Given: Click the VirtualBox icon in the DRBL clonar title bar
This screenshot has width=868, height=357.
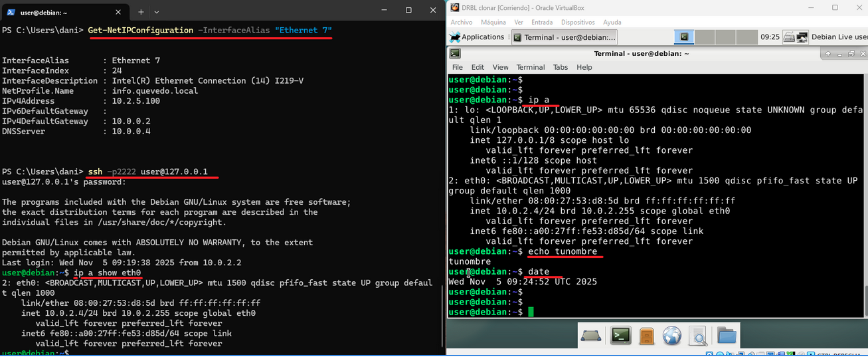Looking at the screenshot, I should 455,7.
